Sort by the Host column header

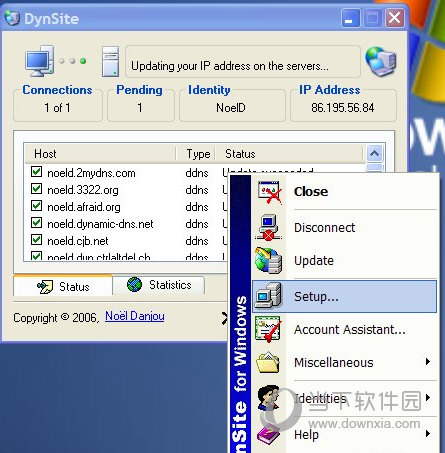(x=100, y=154)
